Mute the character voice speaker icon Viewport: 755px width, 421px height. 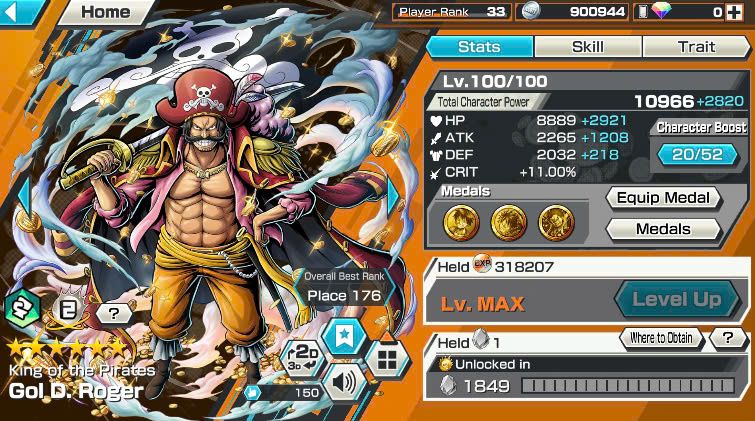pyautogui.click(x=344, y=382)
